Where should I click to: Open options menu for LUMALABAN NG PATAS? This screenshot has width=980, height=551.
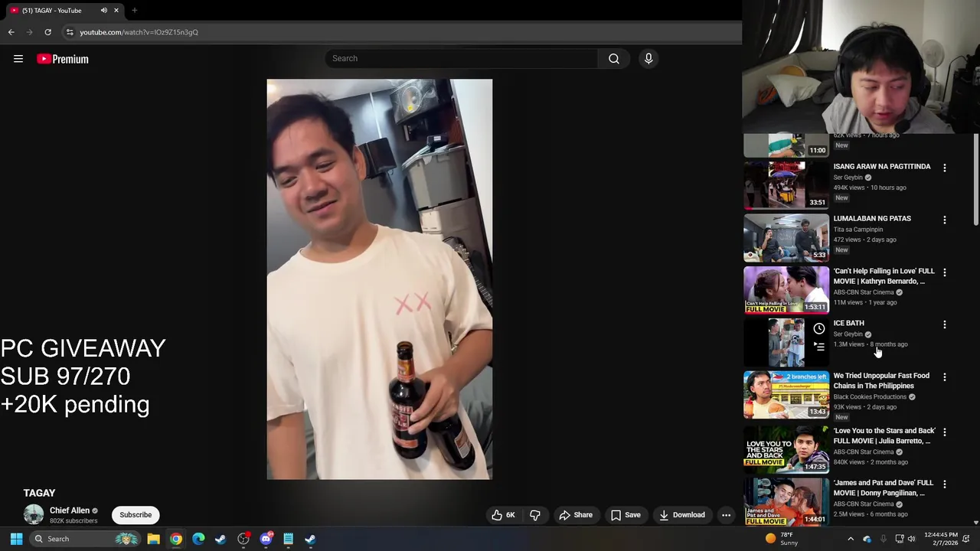[x=944, y=220]
